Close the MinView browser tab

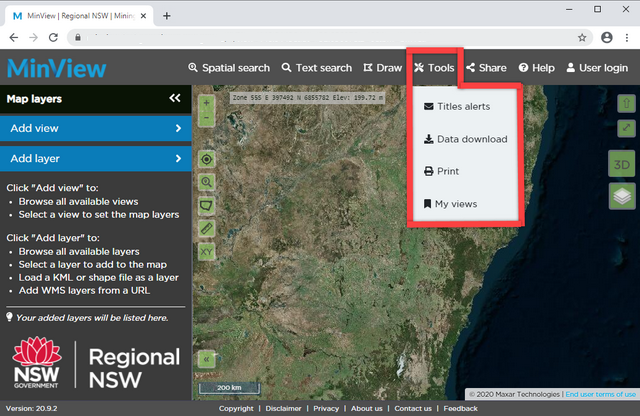(143, 16)
